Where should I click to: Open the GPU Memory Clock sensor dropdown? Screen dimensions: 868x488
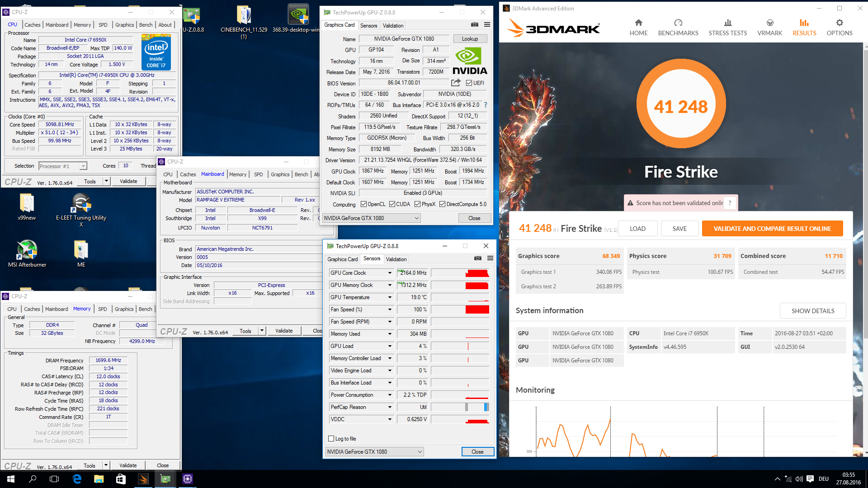coord(390,285)
